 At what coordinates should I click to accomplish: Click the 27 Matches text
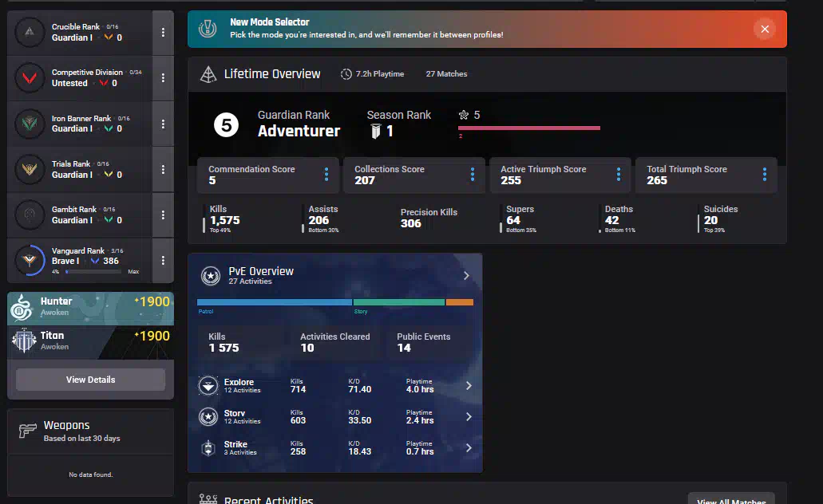(446, 74)
